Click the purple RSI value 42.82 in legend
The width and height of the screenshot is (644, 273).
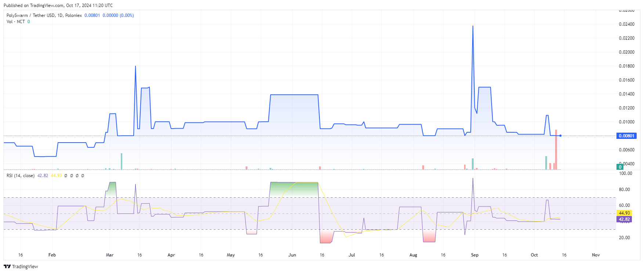[43, 176]
